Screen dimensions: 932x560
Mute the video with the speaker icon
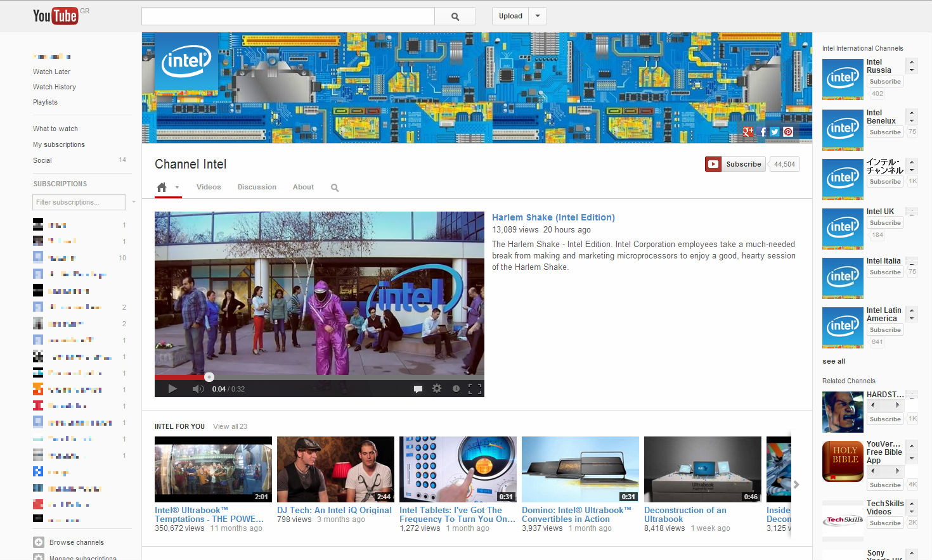click(198, 389)
